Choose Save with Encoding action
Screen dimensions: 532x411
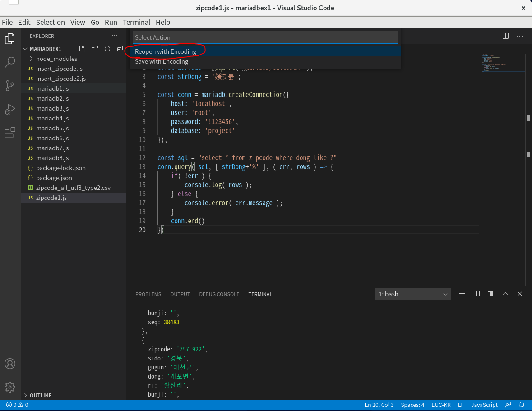(265, 61)
